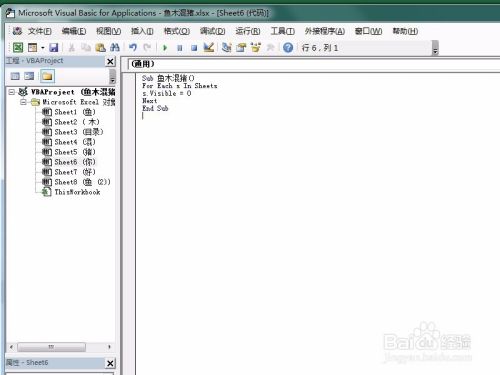Click the Redo arrow icon
The height and width of the screenshot is (375, 500).
(147, 48)
